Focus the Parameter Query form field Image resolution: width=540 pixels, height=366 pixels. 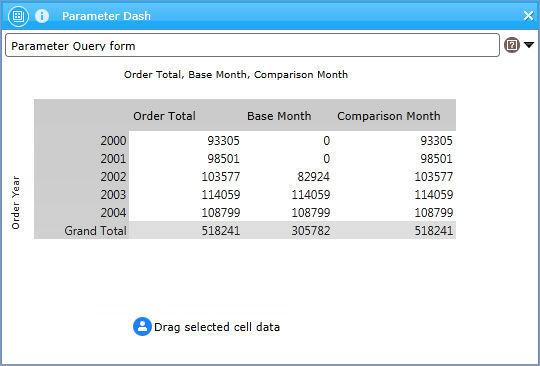[x=252, y=45]
